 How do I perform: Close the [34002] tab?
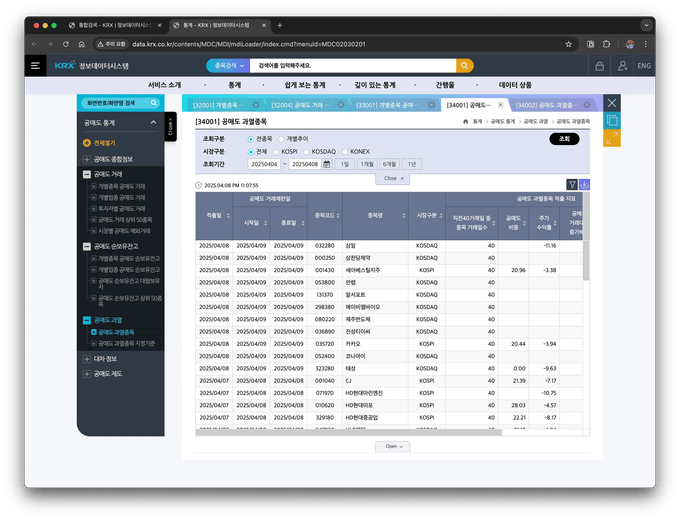point(587,105)
